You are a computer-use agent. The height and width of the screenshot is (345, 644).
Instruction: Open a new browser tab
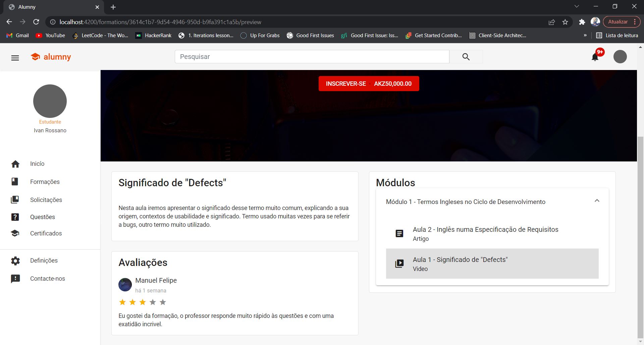tap(113, 7)
